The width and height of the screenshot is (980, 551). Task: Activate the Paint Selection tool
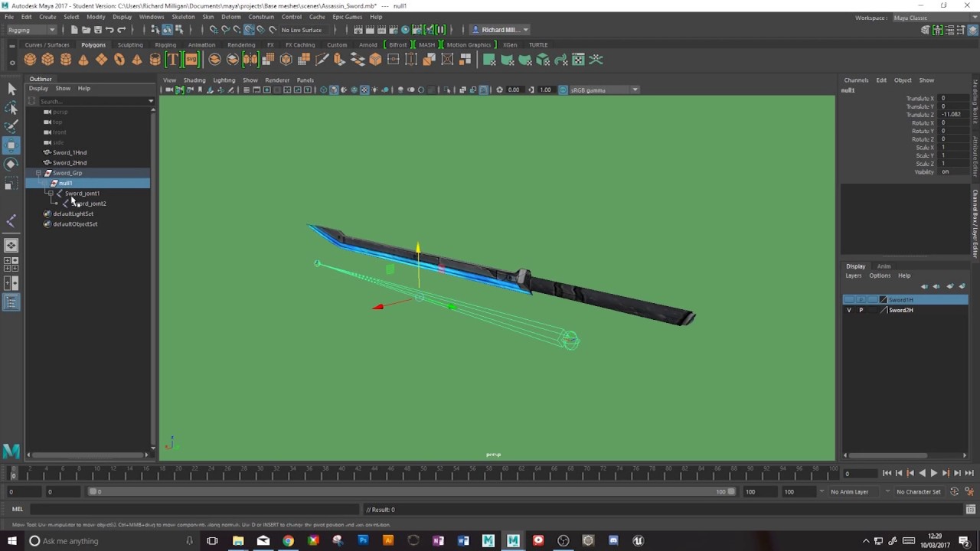[11, 126]
